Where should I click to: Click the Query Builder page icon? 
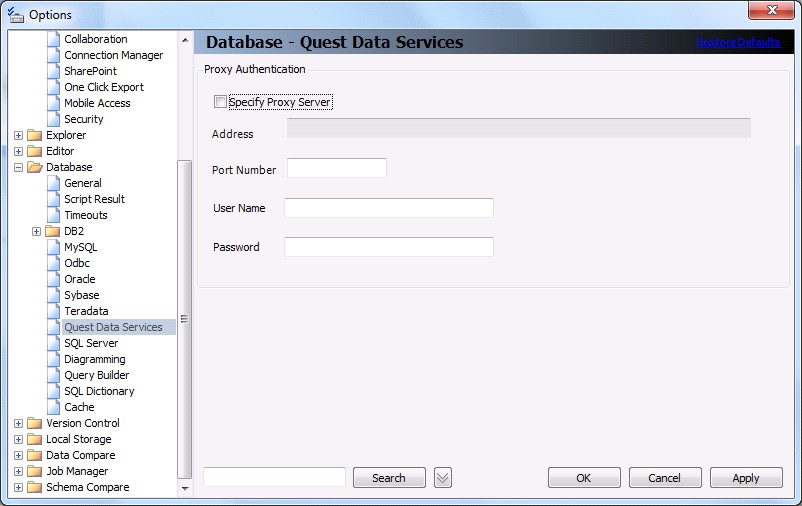54,376
